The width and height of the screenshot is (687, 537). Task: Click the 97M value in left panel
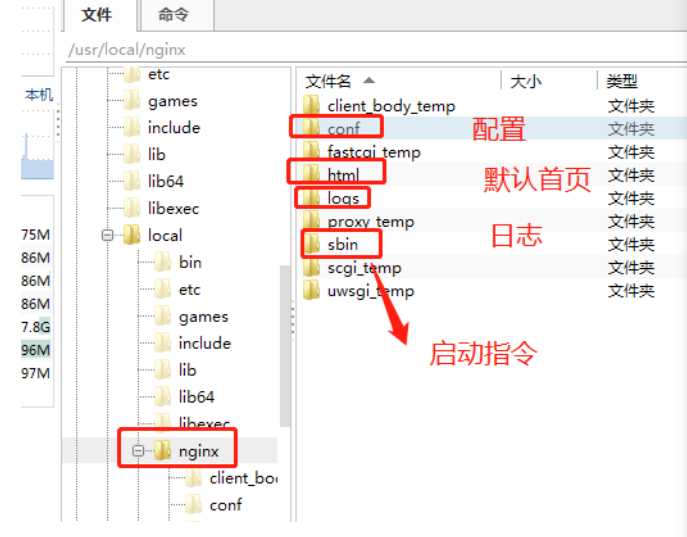[35, 373]
